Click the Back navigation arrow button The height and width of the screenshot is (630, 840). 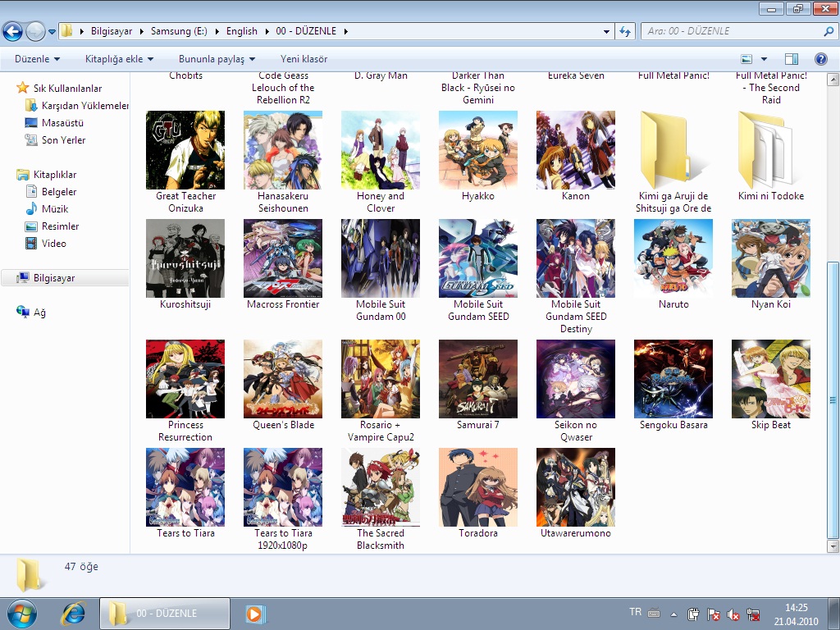pyautogui.click(x=12, y=32)
